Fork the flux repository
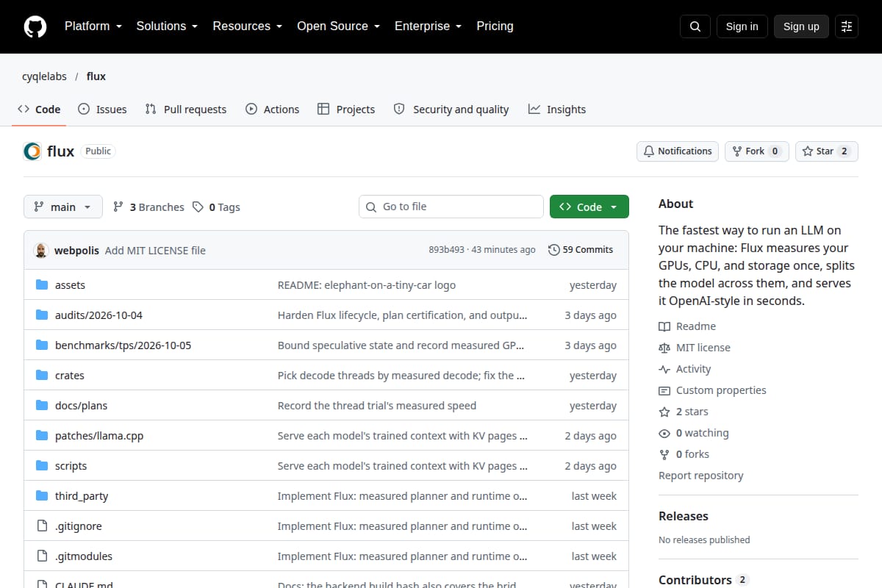This screenshot has width=882, height=588. pyautogui.click(x=757, y=151)
